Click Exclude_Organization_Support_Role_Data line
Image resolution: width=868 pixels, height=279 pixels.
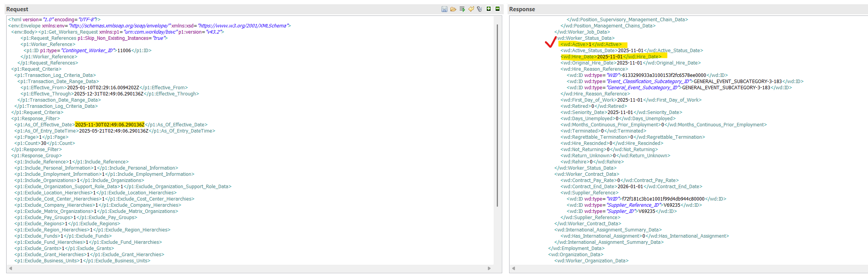coord(123,186)
